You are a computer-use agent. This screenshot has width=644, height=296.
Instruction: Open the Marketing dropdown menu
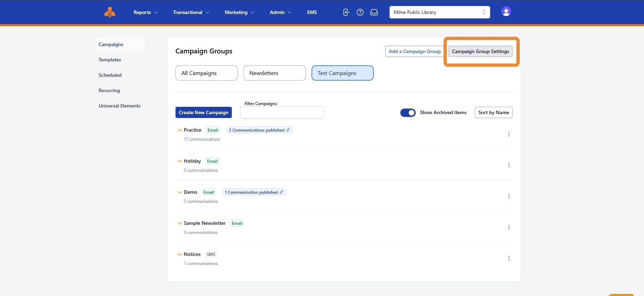(239, 12)
